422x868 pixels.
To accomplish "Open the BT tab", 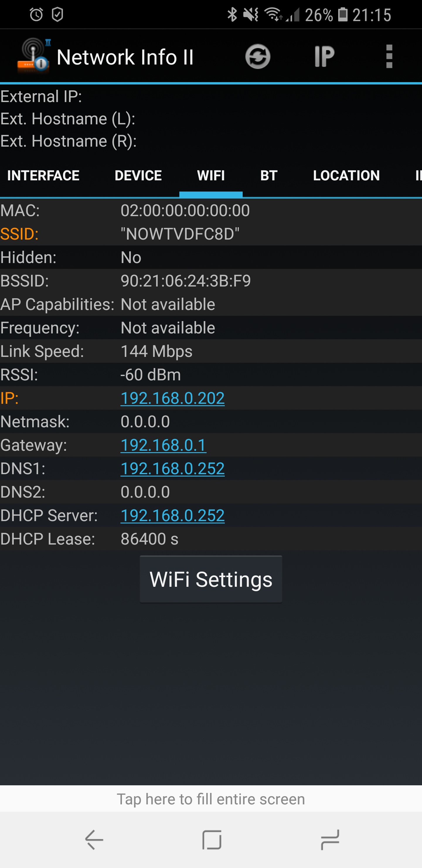I will (269, 176).
